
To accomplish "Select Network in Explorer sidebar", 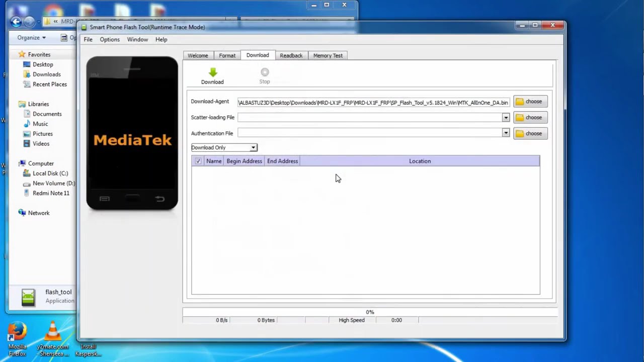I will coord(39,213).
